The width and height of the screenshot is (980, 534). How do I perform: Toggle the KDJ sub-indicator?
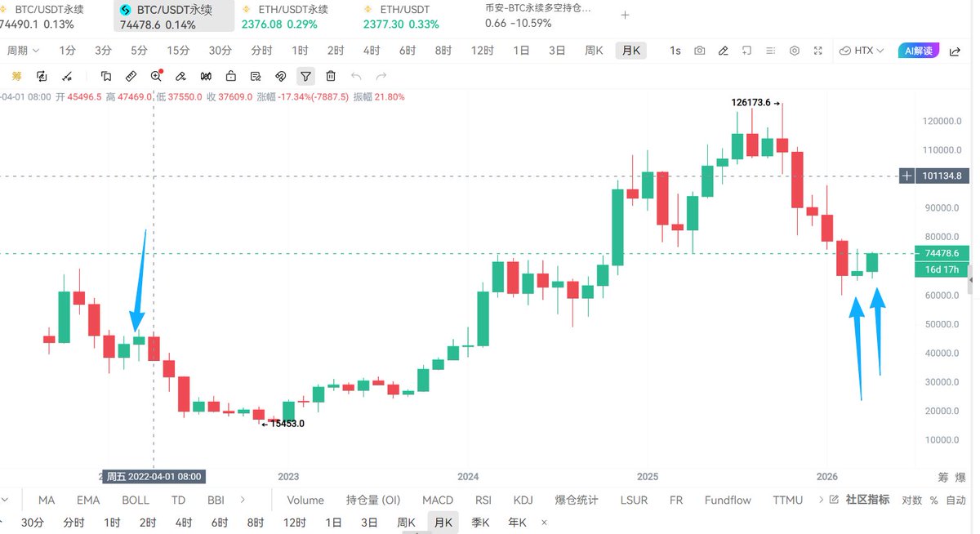click(x=523, y=500)
